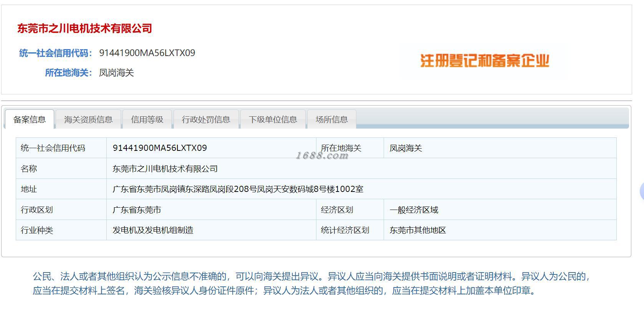
Task: Click the 经济区划 label
Action: pos(337,210)
